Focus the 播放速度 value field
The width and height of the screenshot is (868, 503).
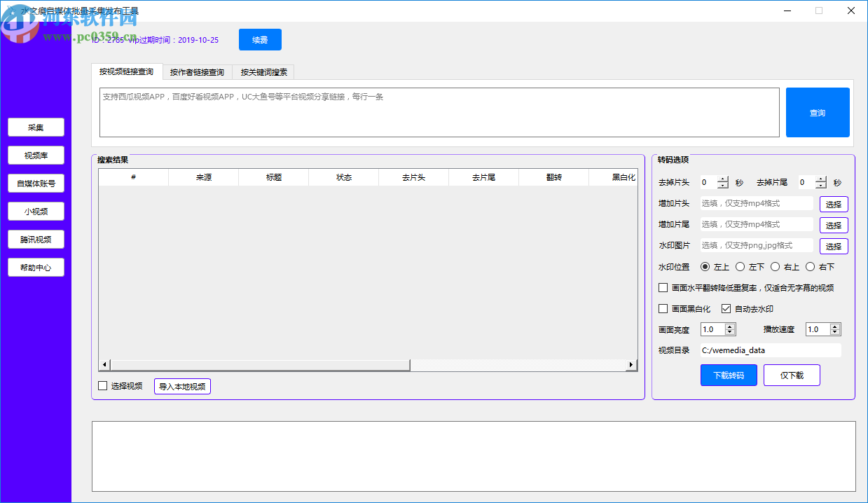pos(818,329)
